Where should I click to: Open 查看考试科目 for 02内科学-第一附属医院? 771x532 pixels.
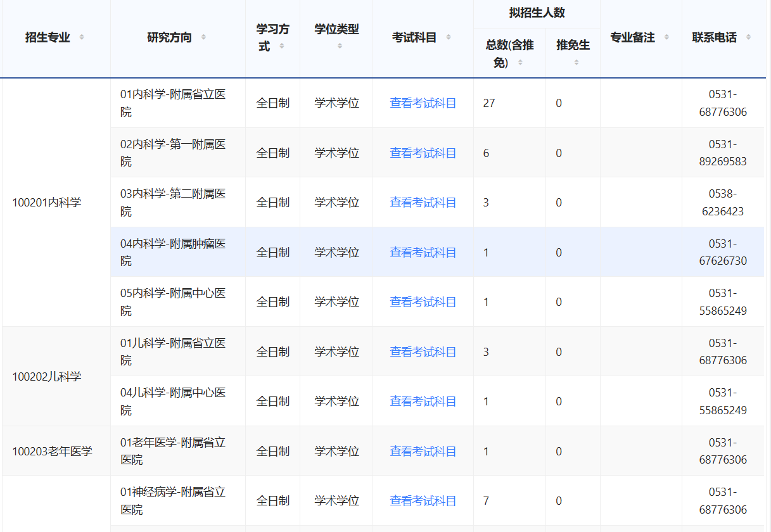(x=423, y=153)
